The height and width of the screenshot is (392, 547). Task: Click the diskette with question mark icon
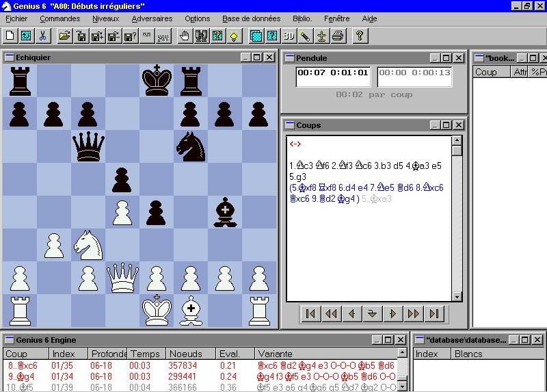pos(130,36)
